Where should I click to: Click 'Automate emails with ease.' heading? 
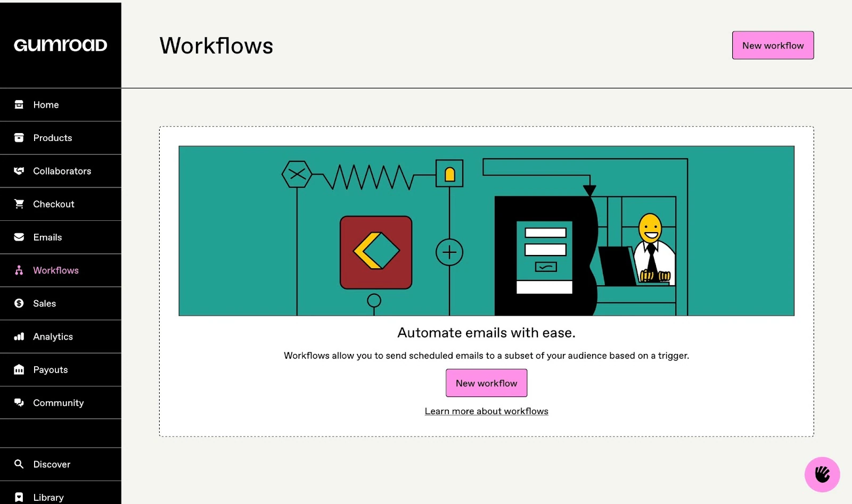[486, 333]
